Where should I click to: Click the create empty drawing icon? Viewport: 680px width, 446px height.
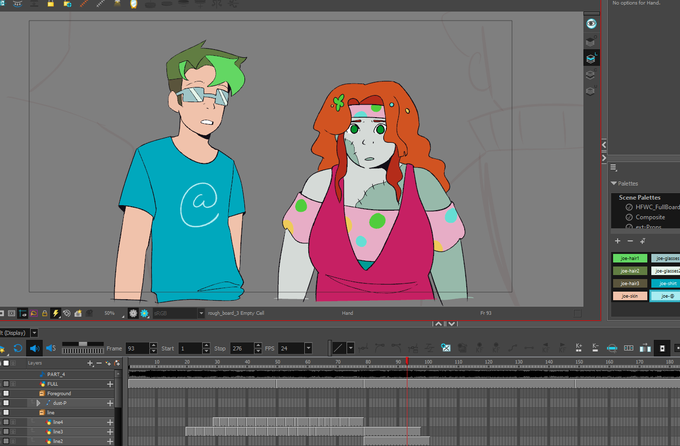tap(445, 348)
